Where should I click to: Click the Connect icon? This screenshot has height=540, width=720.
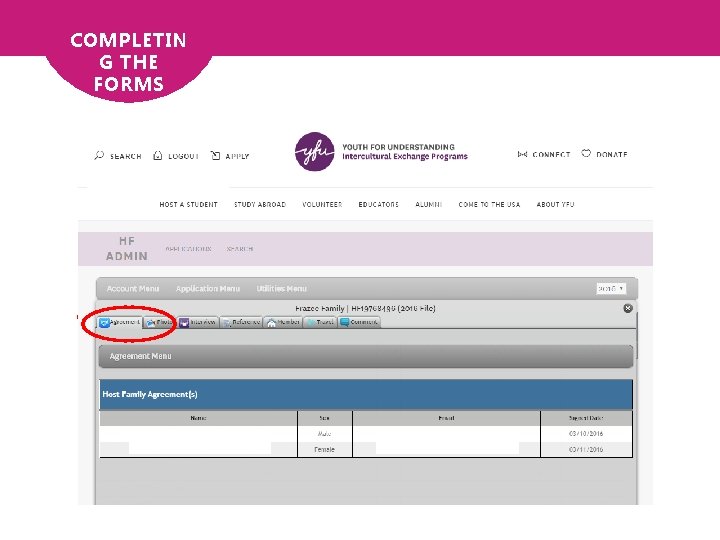coord(522,154)
